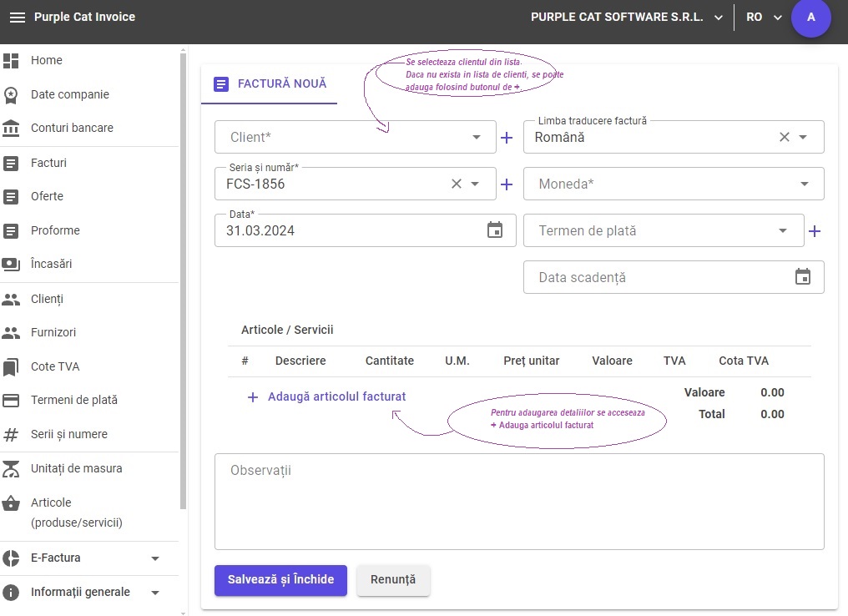Open the user avatar A menu

pyautogui.click(x=810, y=18)
